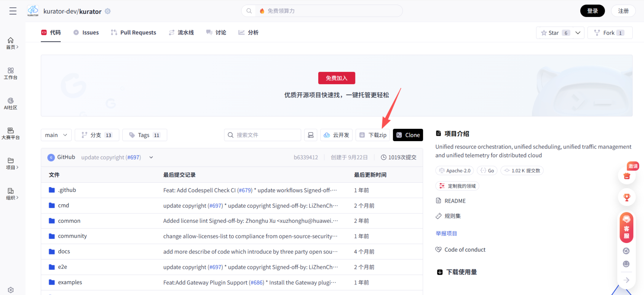This screenshot has width=644, height=295.
Task: Expand the commit message chevron
Action: pyautogui.click(x=151, y=157)
